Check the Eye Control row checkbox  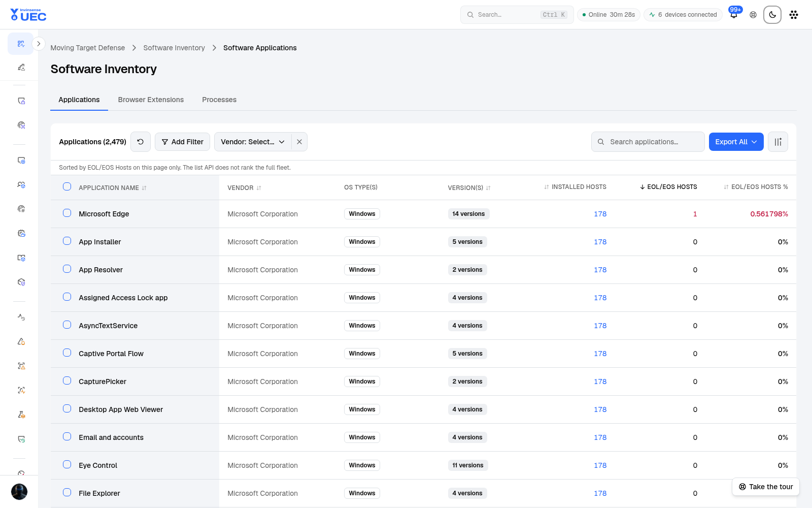coord(67,464)
